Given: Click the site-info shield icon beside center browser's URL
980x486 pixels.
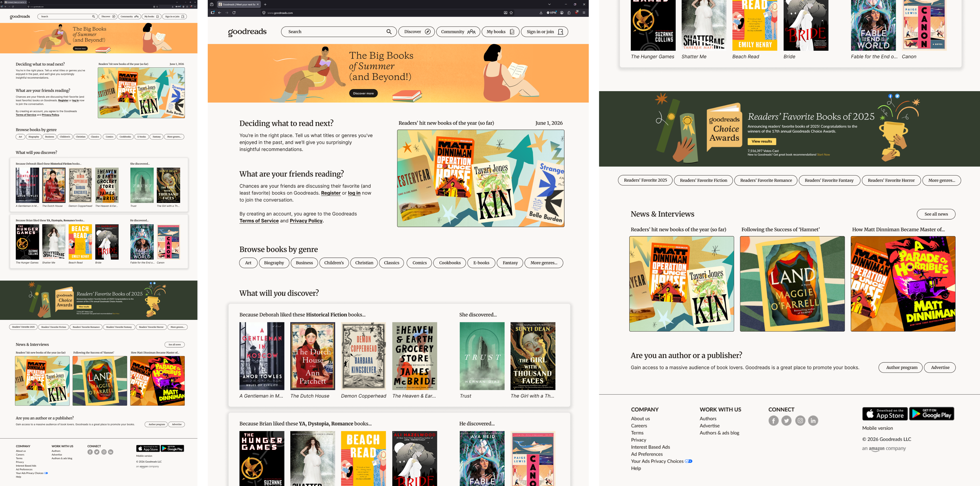Looking at the screenshot, I should click(264, 13).
